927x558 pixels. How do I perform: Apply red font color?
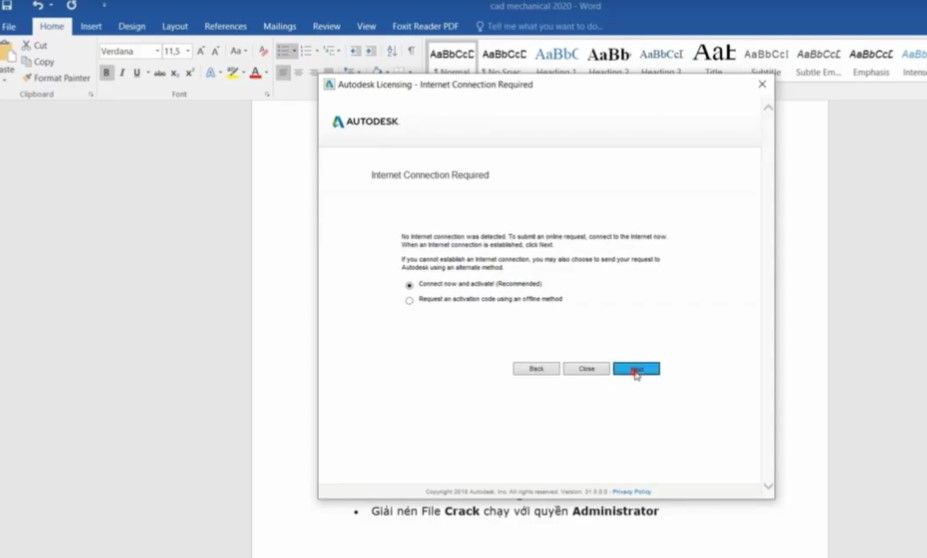255,73
